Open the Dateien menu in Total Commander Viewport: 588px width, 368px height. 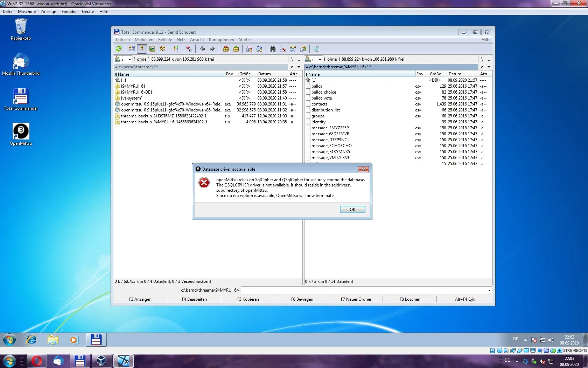[x=123, y=40]
